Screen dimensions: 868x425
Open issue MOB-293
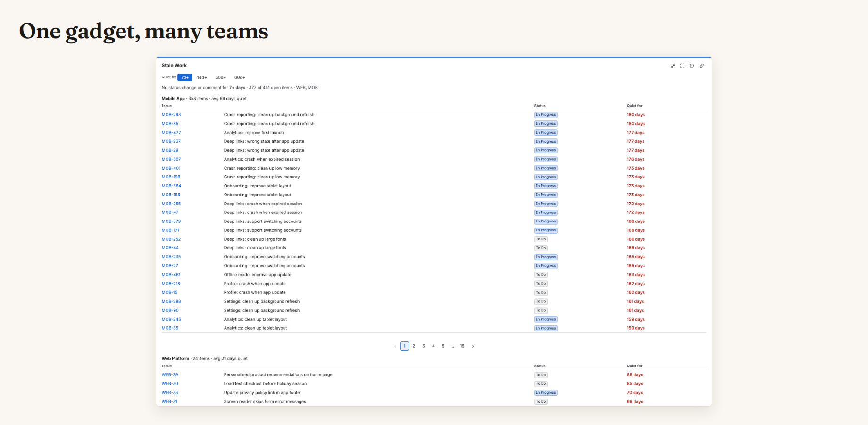tap(171, 115)
